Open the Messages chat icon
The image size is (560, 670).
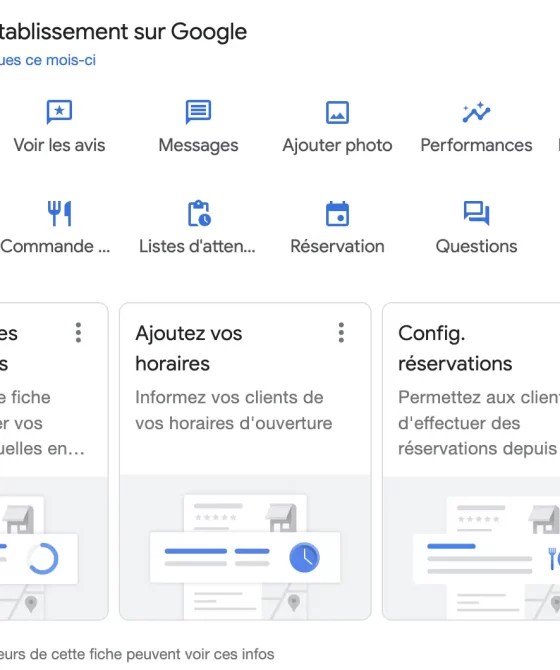click(199, 112)
